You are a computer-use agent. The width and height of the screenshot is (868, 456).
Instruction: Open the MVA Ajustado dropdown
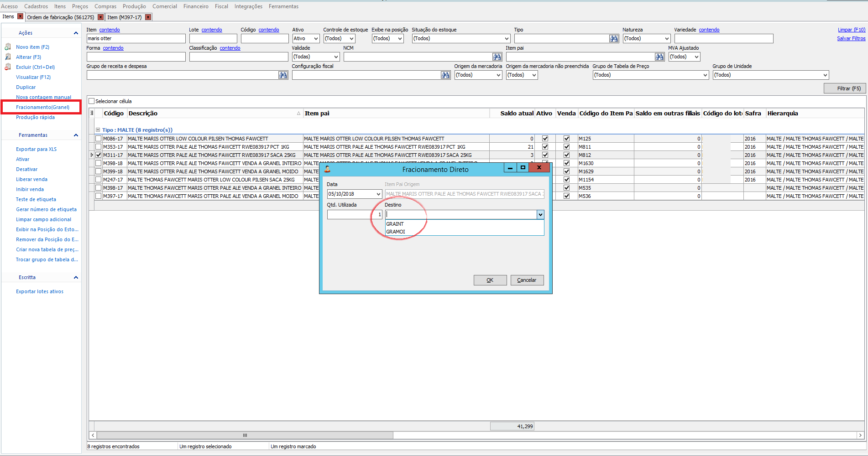[x=696, y=57]
